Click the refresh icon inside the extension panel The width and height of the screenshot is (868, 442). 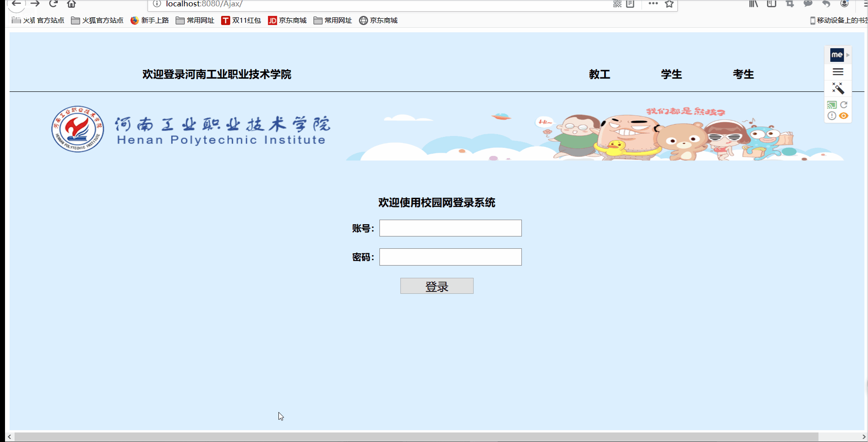[x=844, y=104]
